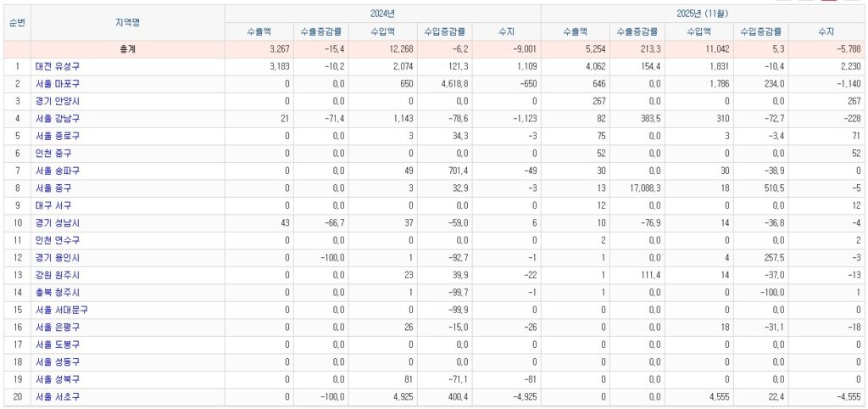
Task: Open the 인천 중구 region link
Action: click(x=54, y=153)
